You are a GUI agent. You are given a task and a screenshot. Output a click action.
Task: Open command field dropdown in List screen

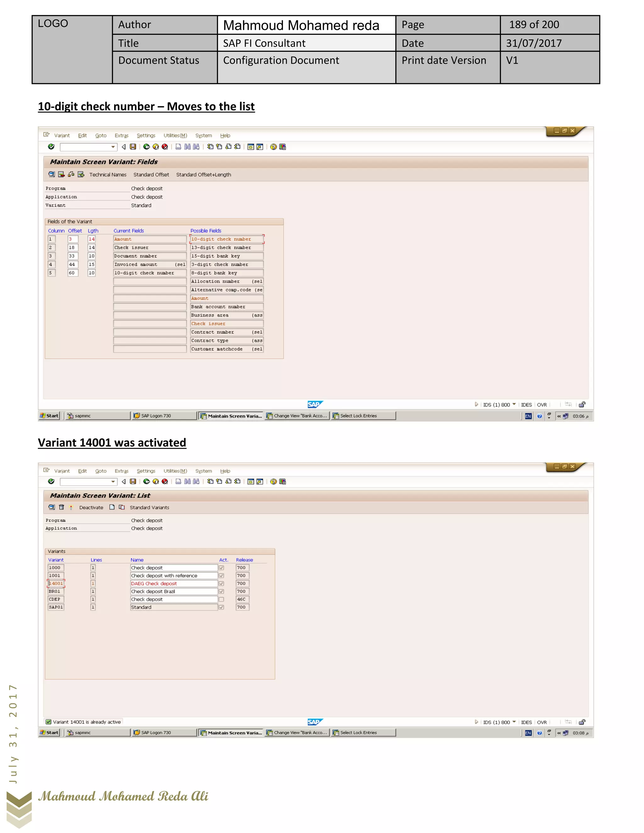[x=113, y=482]
